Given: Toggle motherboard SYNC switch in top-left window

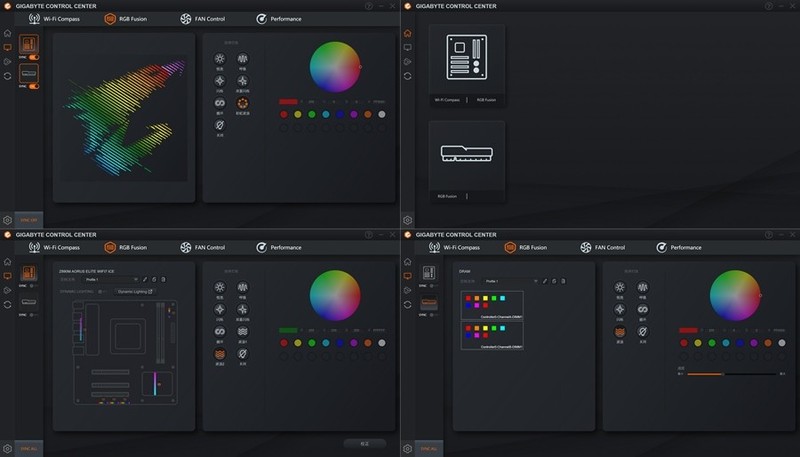Looking at the screenshot, I should coord(33,58).
